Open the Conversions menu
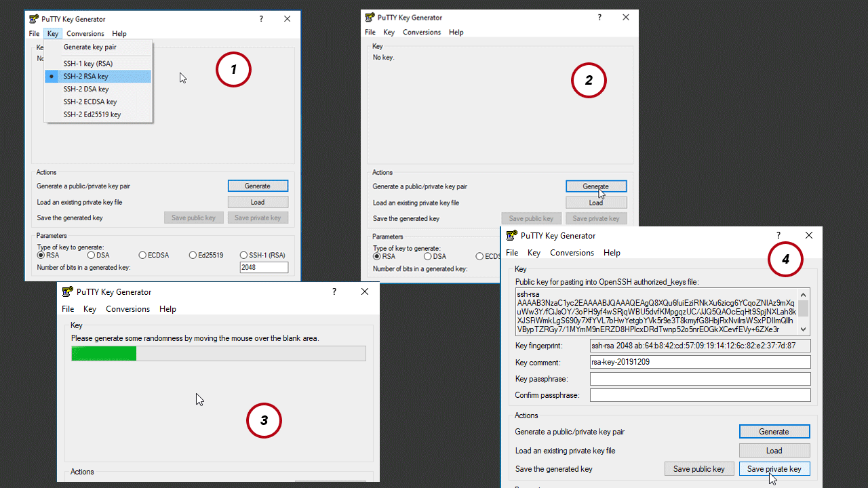Viewport: 868px width, 488px height. pos(85,33)
